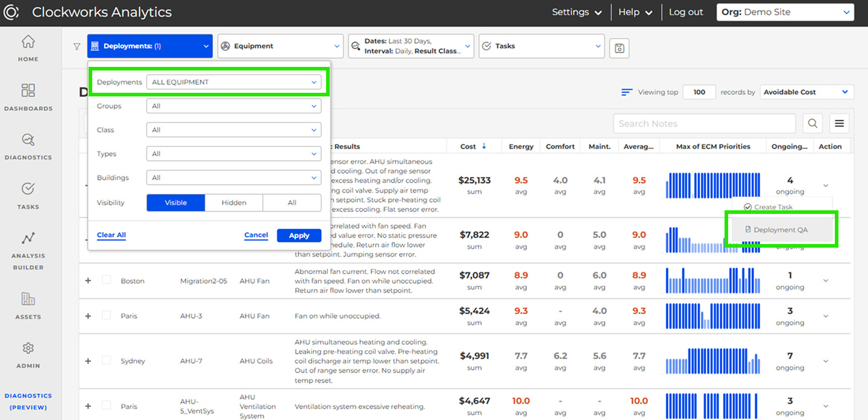Select Deployment QA from the action menu
The width and height of the screenshot is (868, 420).
click(x=782, y=230)
